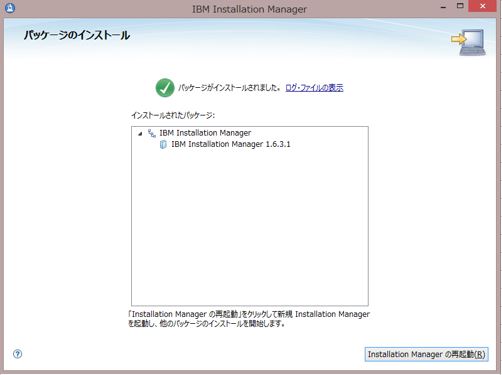Maximize the IBM Installation Manager window
The height and width of the screenshot is (375, 502).
pos(460,6)
